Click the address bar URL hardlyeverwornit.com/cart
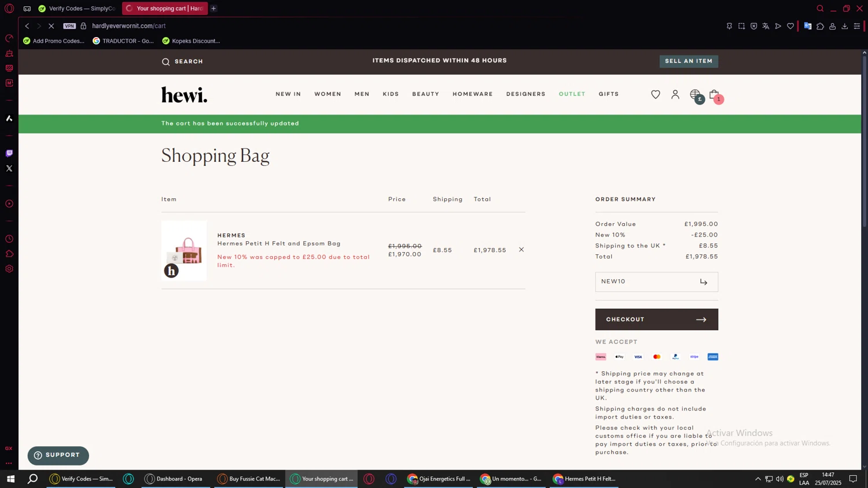868x488 pixels. click(x=129, y=26)
